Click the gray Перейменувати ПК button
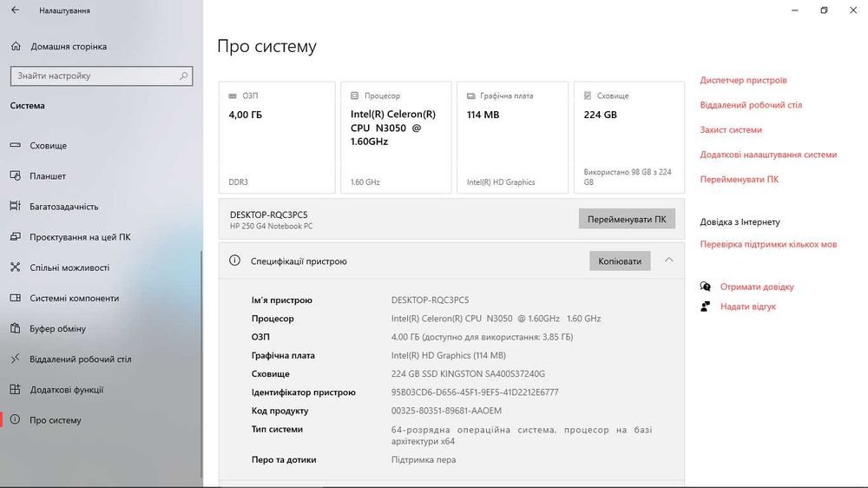The height and width of the screenshot is (488, 868). tap(627, 220)
